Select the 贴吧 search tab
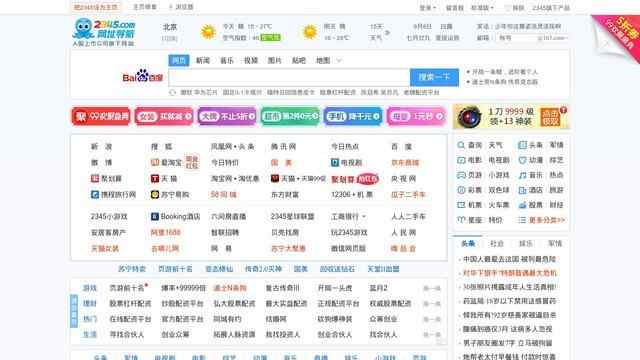 click(299, 60)
